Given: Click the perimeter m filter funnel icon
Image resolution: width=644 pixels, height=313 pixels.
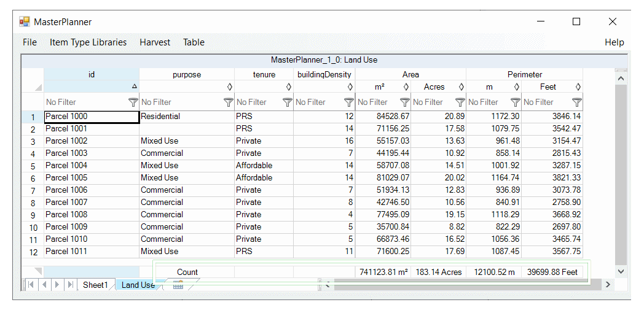Looking at the screenshot, I should (516, 102).
